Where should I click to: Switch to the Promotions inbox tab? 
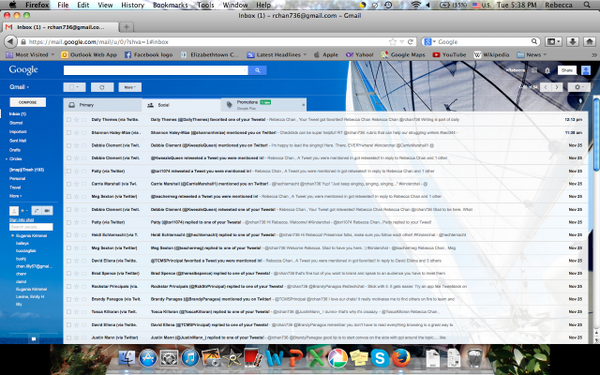coord(264,105)
